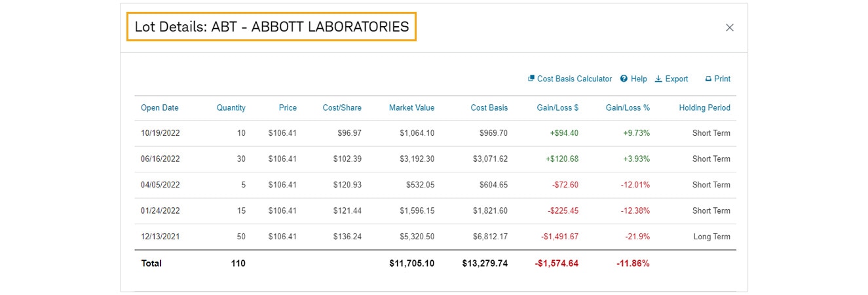Sort by Open Date column header

click(x=159, y=108)
